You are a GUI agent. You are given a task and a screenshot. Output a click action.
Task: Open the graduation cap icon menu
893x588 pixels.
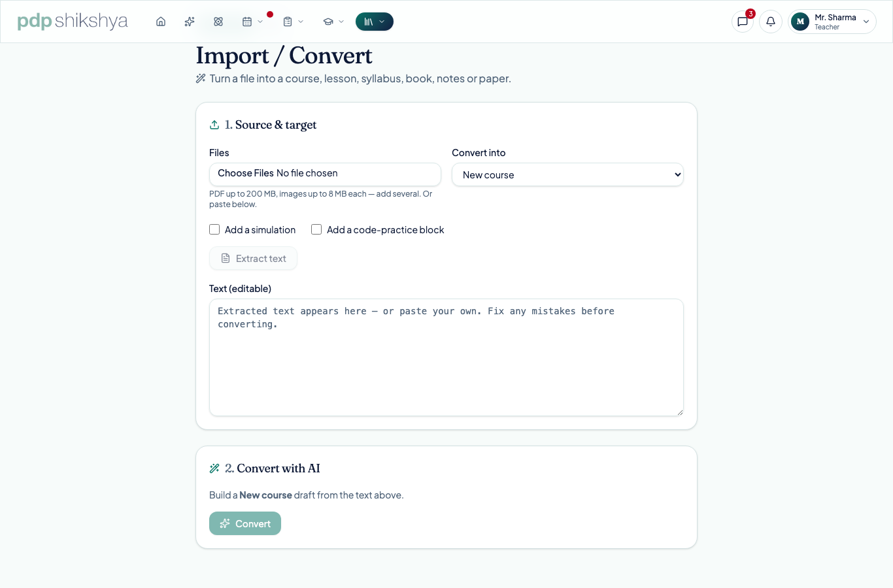coord(333,22)
